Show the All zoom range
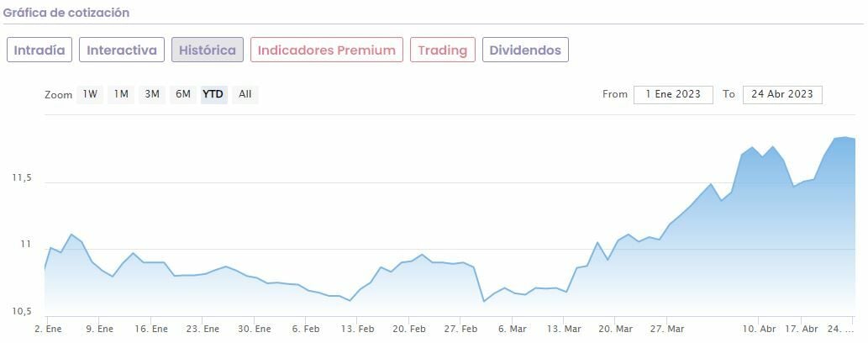 [x=245, y=94]
